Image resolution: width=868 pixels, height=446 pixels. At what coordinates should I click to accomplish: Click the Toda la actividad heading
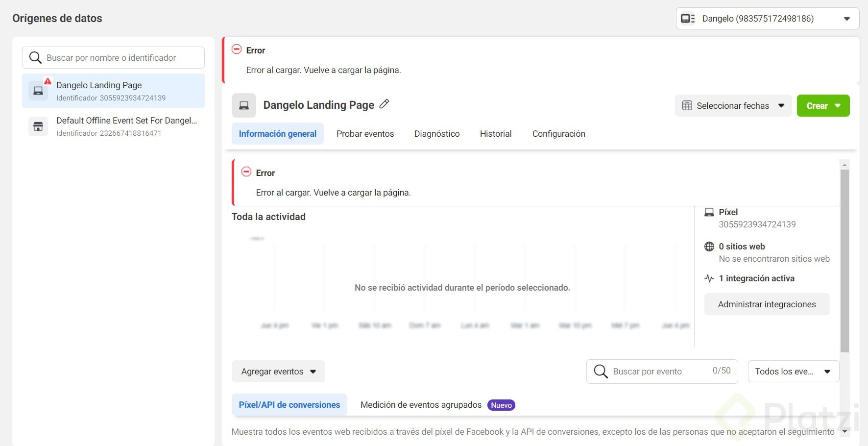tap(268, 217)
